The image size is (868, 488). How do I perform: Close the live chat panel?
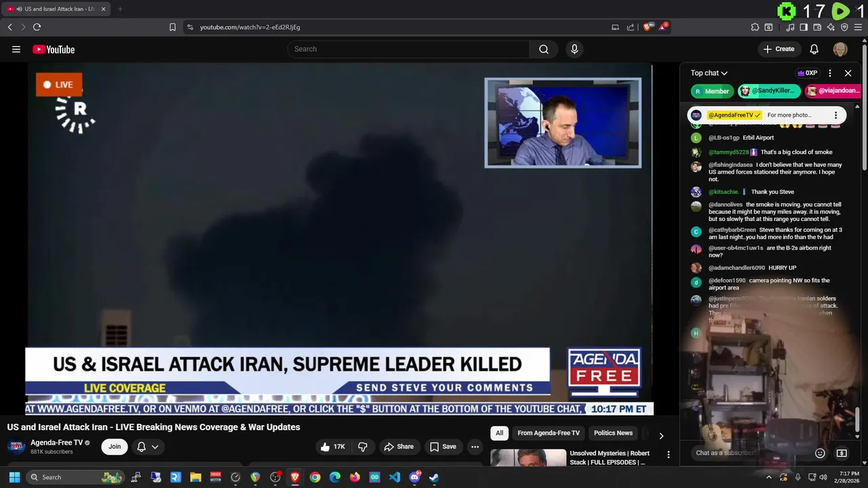[x=848, y=73]
